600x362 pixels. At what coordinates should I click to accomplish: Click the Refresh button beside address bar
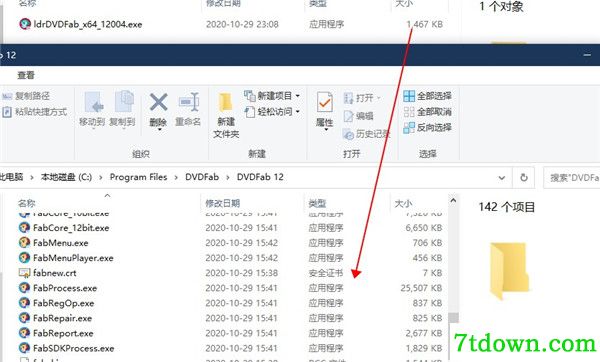click(524, 178)
